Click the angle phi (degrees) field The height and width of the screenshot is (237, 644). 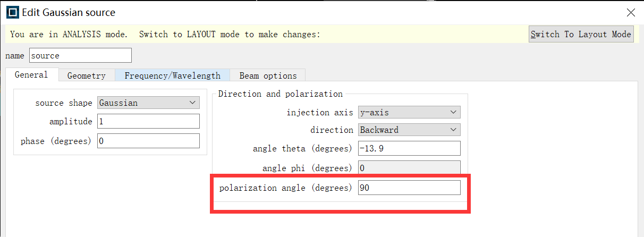pyautogui.click(x=409, y=168)
